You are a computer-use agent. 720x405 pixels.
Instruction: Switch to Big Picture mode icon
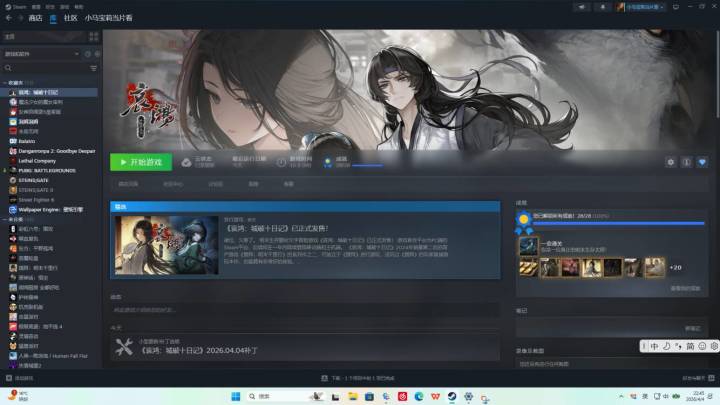pos(676,7)
